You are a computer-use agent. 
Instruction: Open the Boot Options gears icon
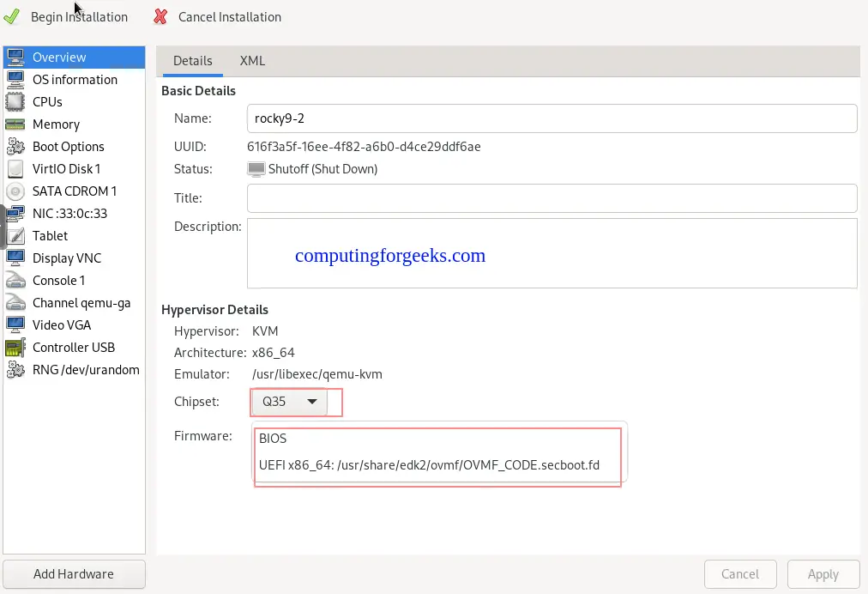pyautogui.click(x=15, y=146)
